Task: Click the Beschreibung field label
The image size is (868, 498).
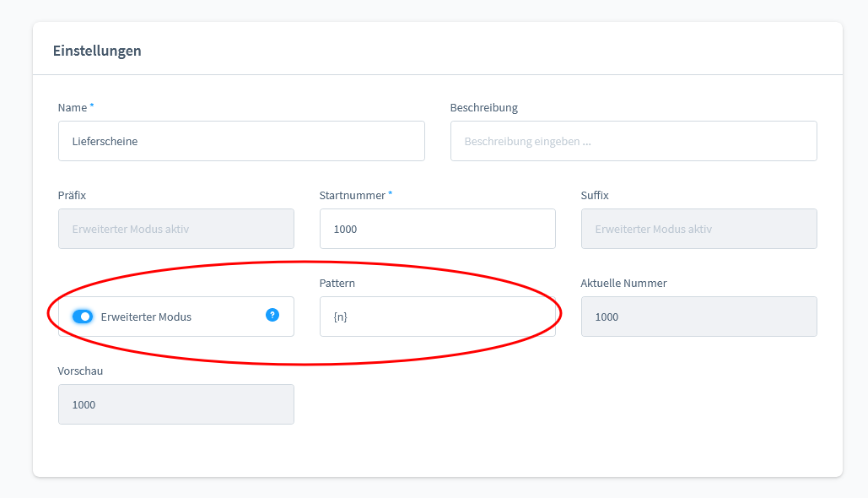Action: [x=484, y=107]
